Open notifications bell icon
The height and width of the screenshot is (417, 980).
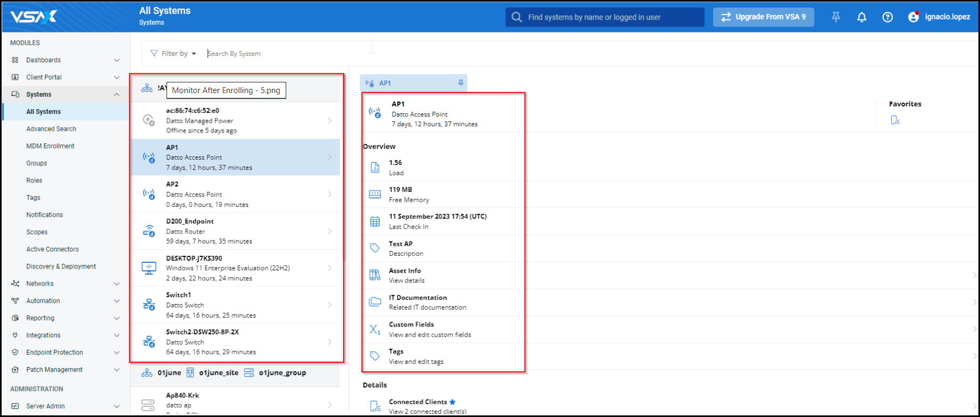862,17
